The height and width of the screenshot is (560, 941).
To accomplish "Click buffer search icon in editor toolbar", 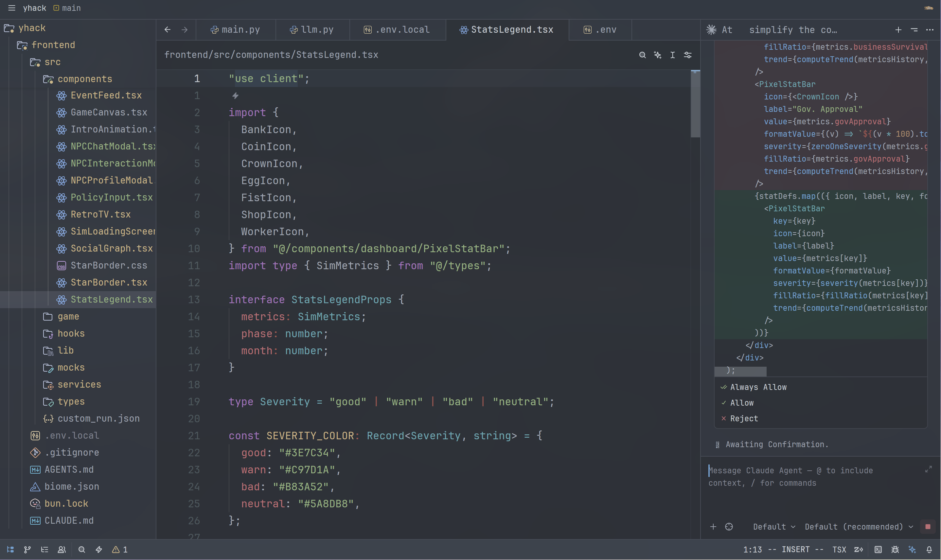I will pyautogui.click(x=642, y=55).
